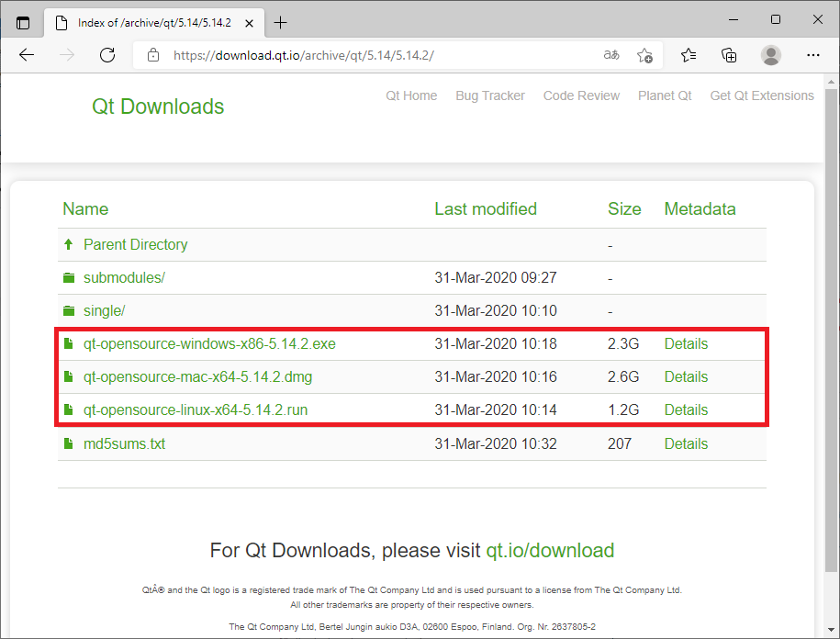Download qt-opensource-windows-x86-5.14.2.exe
Image resolution: width=840 pixels, height=639 pixels.
(209, 344)
